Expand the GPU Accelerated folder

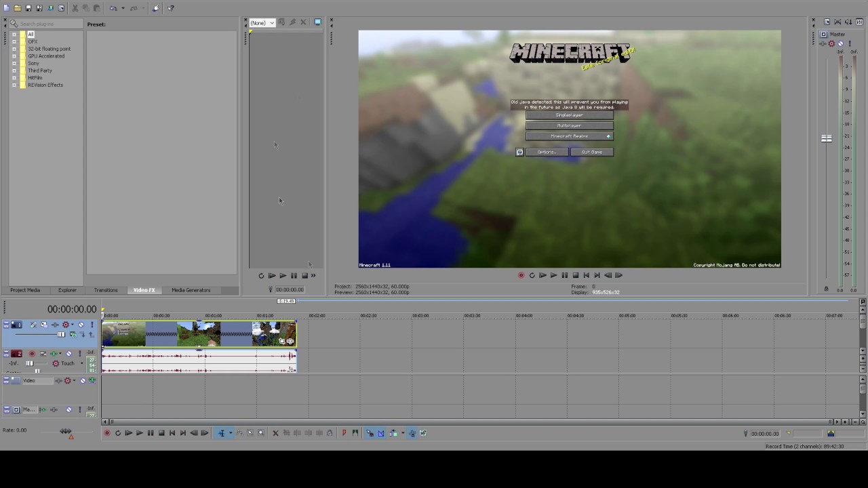coord(14,56)
